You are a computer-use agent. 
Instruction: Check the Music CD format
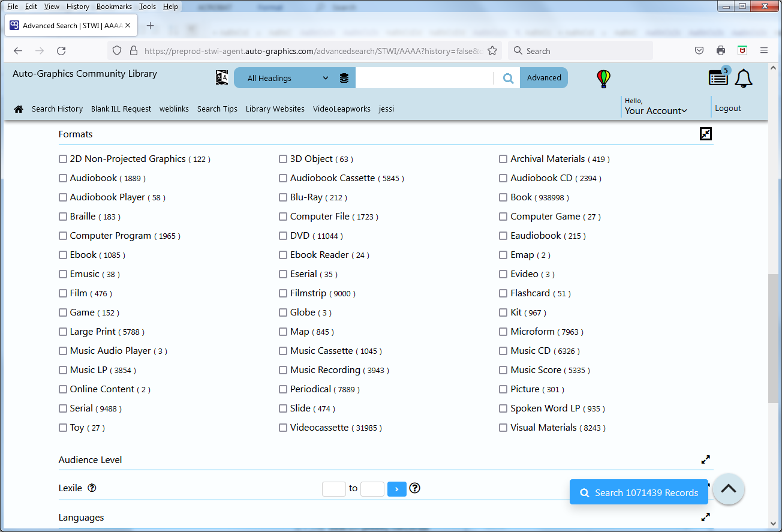(503, 351)
